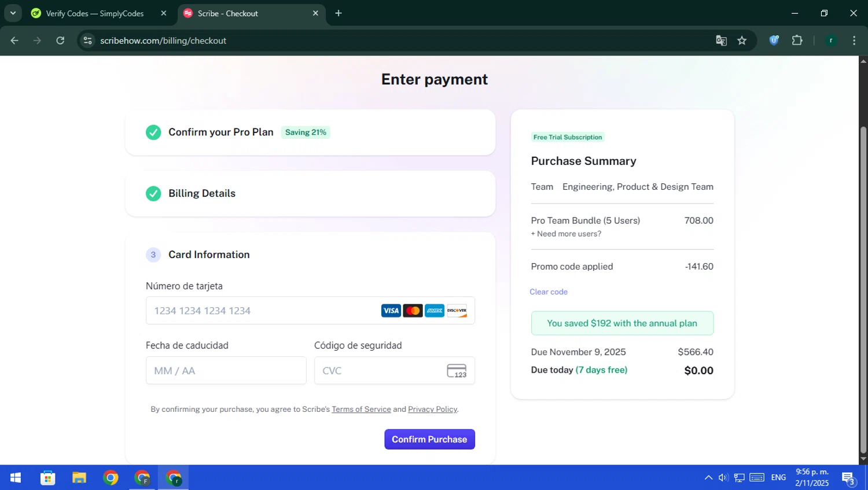
Task: Click the $0.00 due today amount
Action: coord(698,371)
